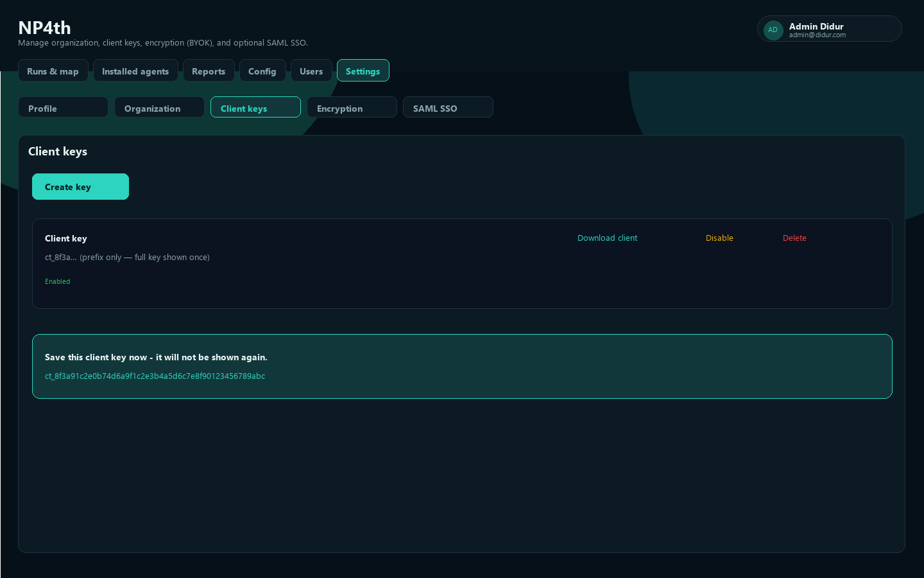Click the ct_8f3a key prefix text
This screenshot has height=578, width=924.
(127, 258)
